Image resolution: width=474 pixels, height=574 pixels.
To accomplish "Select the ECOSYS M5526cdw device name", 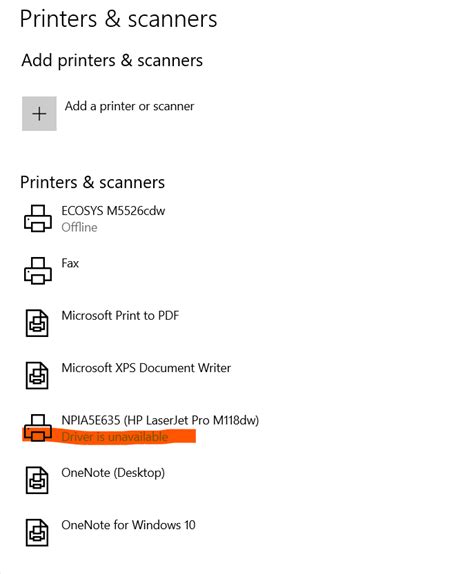I will coord(113,211).
